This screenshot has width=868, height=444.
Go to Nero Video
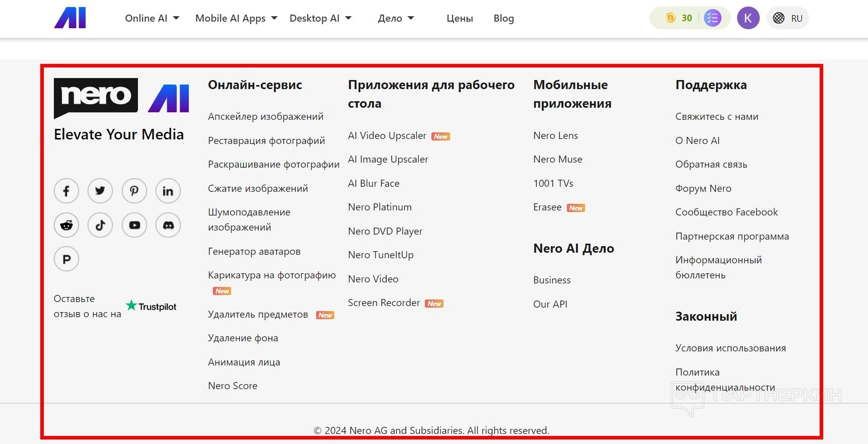point(373,279)
